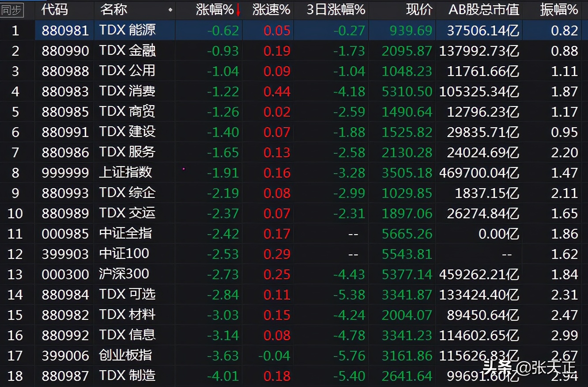Click market cap 0.00亿 for 中证全指
Image resolution: width=588 pixels, height=387 pixels.
[499, 234]
